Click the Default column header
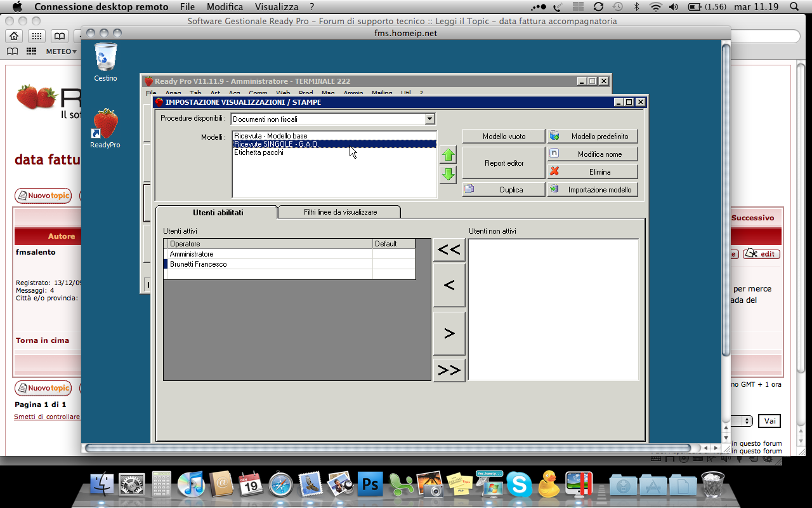The image size is (812, 508). [x=394, y=244]
